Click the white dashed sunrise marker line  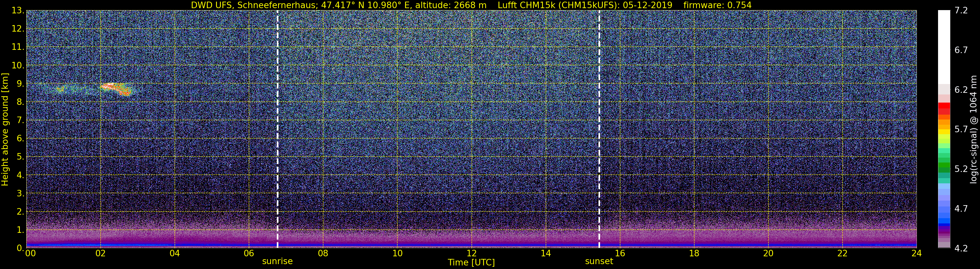tap(277, 129)
